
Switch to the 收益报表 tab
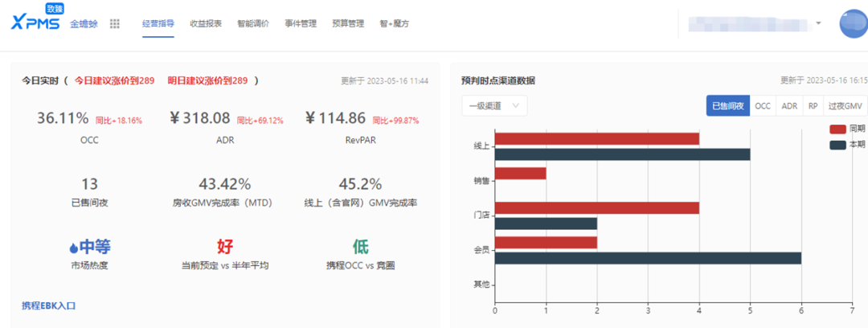tap(206, 24)
